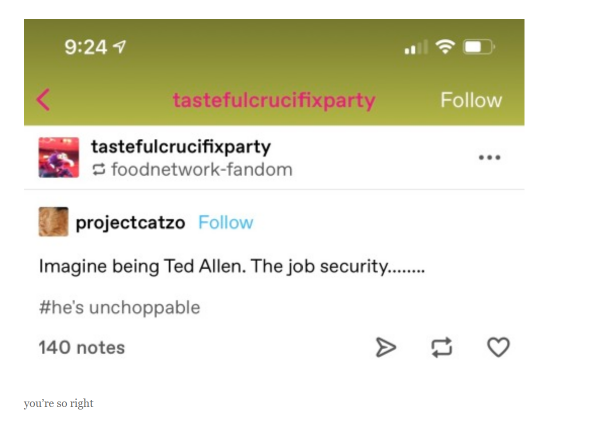
Task: Open the foodnetwork-fandom reblog source
Action: click(x=200, y=169)
